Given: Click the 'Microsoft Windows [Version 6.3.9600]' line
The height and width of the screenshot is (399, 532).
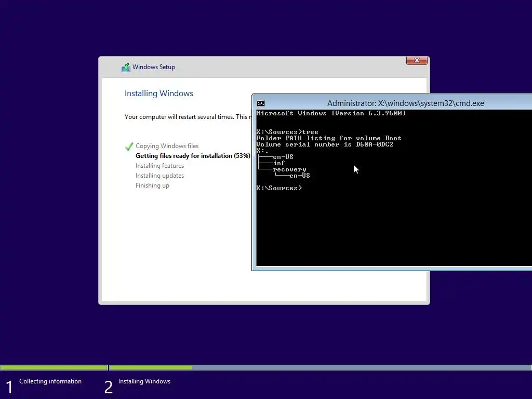Looking at the screenshot, I should tap(331, 113).
